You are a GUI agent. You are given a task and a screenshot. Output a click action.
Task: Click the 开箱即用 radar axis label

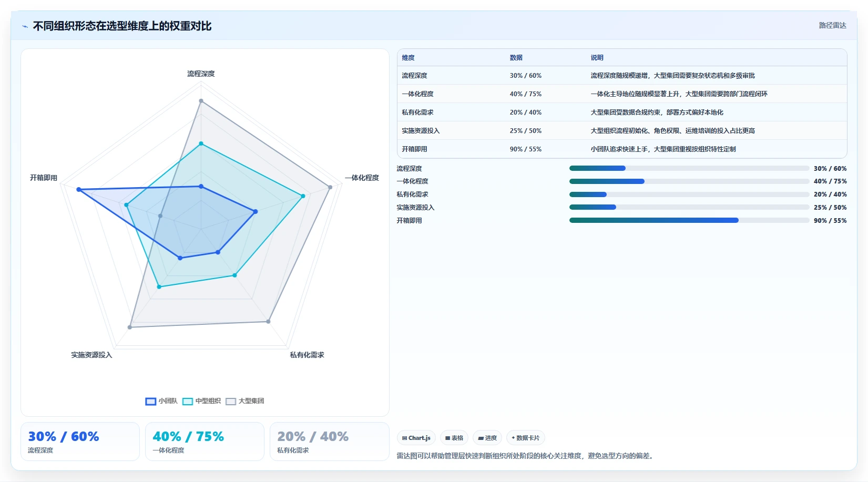click(44, 178)
